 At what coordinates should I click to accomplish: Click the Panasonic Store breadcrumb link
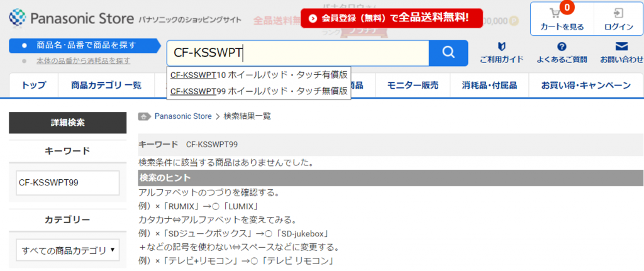click(183, 116)
